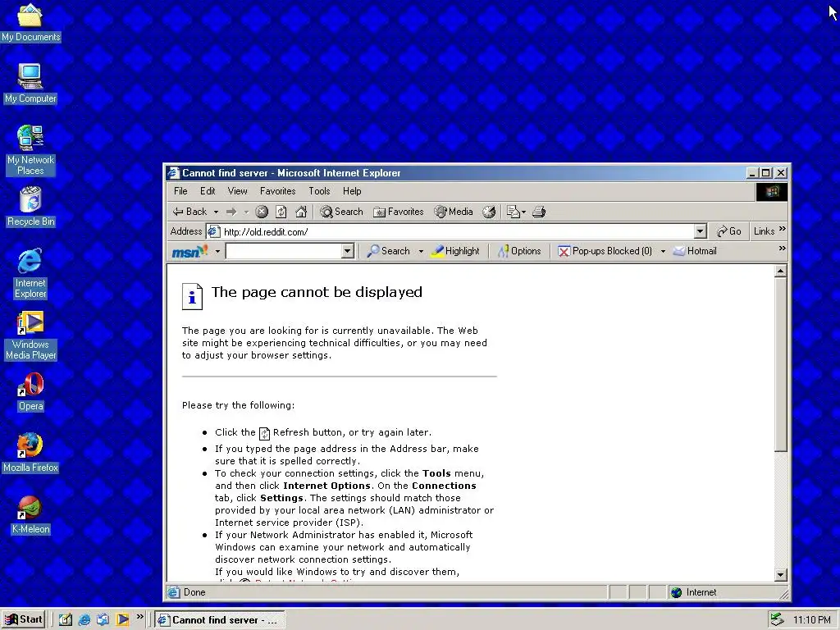
Task: Expand the Back button history dropdown
Action: (216, 212)
